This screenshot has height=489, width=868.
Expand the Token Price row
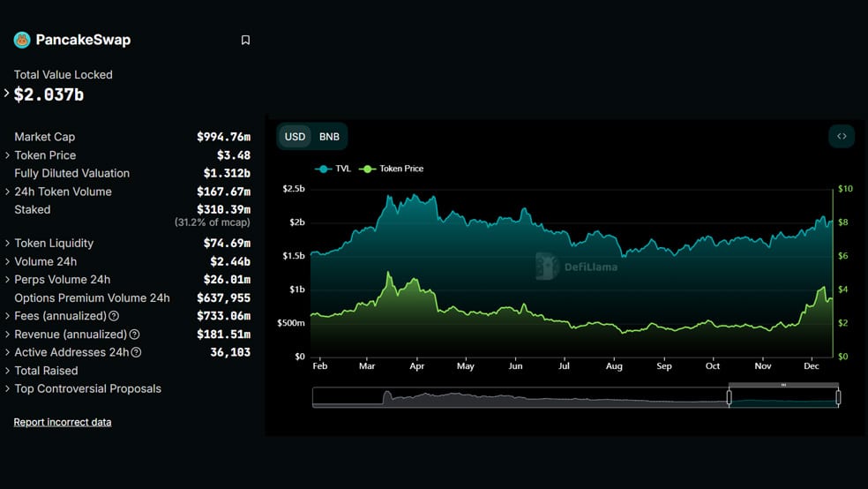click(7, 155)
